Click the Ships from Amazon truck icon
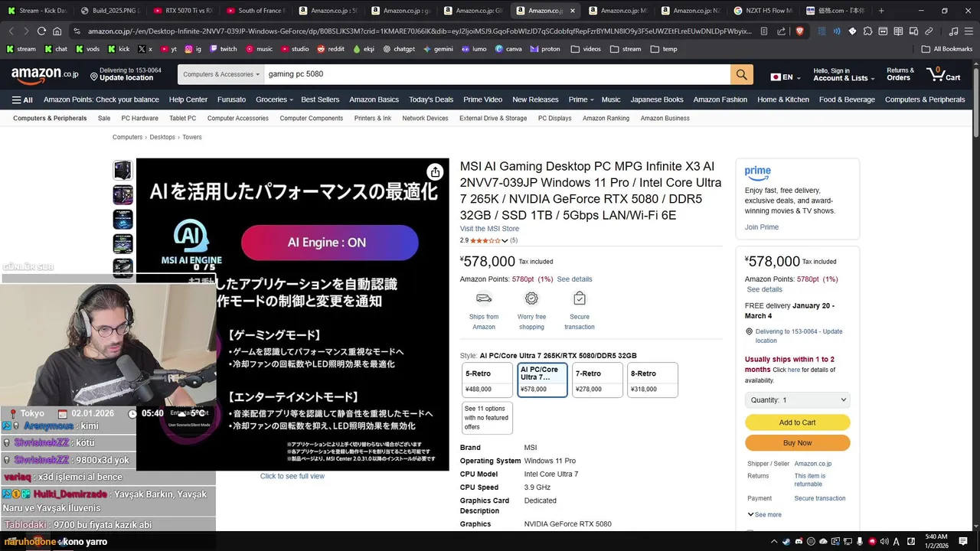This screenshot has height=551, width=980. [484, 298]
